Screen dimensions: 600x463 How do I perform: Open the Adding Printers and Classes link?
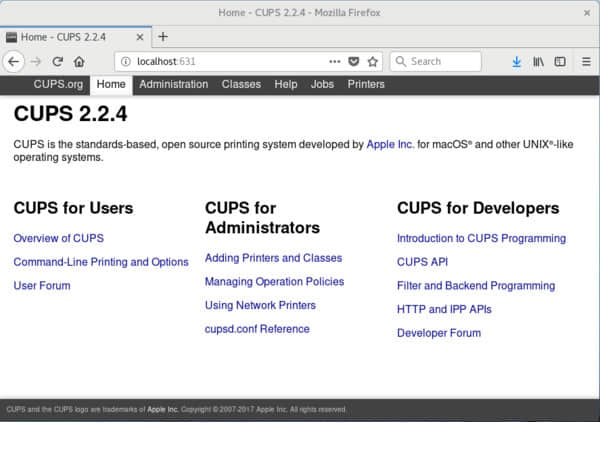(273, 258)
